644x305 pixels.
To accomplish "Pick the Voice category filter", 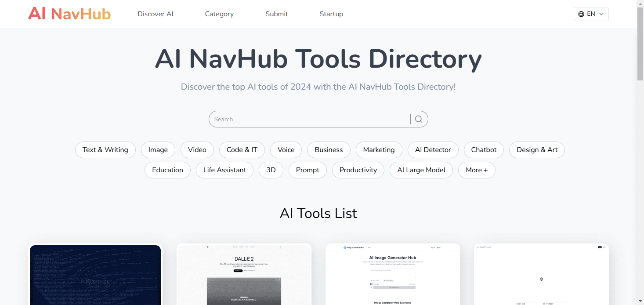I will pos(286,150).
